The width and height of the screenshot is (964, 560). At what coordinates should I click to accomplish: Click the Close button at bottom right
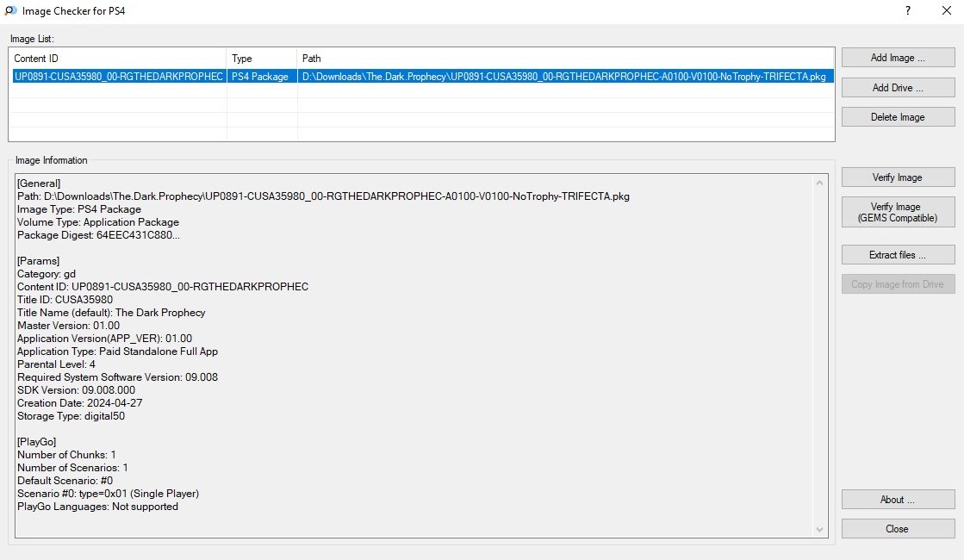click(x=898, y=529)
